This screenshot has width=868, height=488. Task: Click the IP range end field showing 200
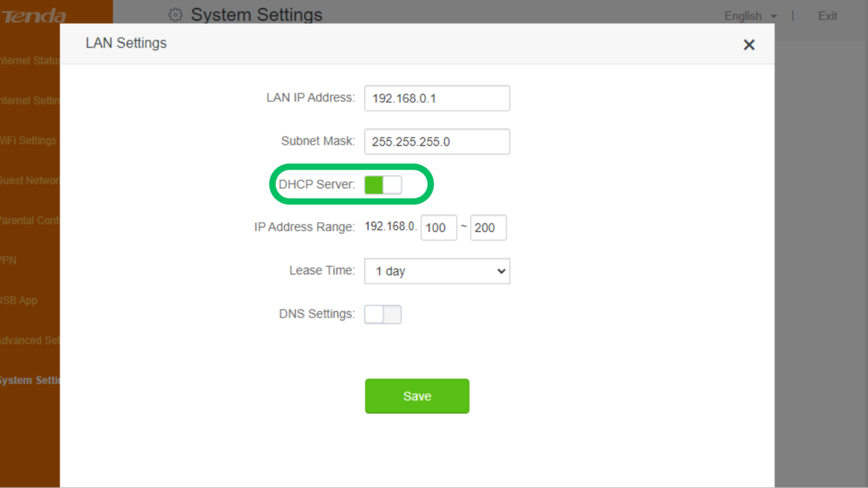pyautogui.click(x=488, y=227)
